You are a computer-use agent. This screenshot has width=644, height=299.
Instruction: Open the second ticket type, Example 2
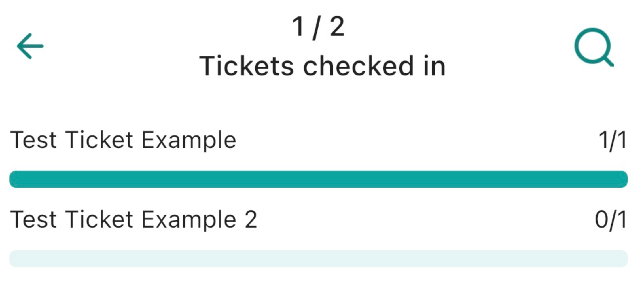(x=134, y=219)
